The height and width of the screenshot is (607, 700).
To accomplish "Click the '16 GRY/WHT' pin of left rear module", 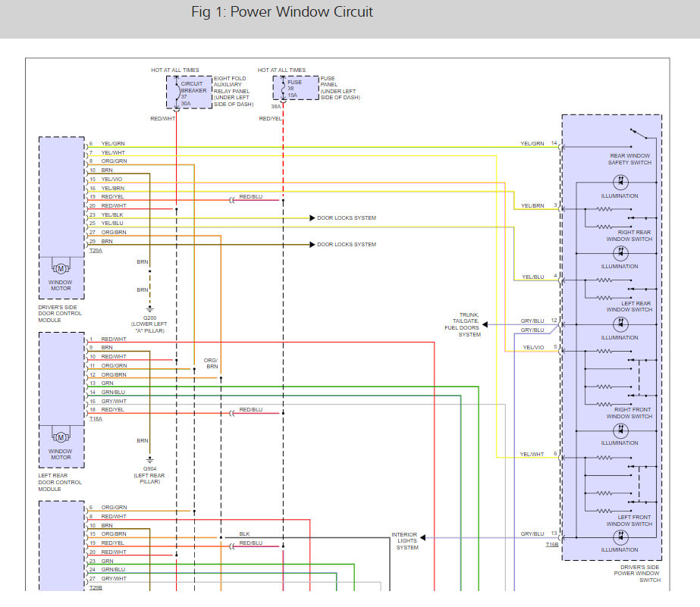I will pyautogui.click(x=108, y=401).
